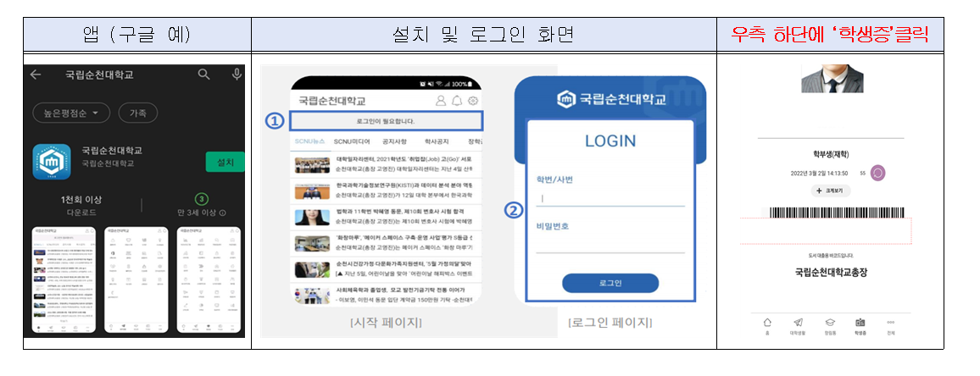Open the 전체 more-menu icon in bottom bar
Screen dimensions: 980x376
coord(890,323)
